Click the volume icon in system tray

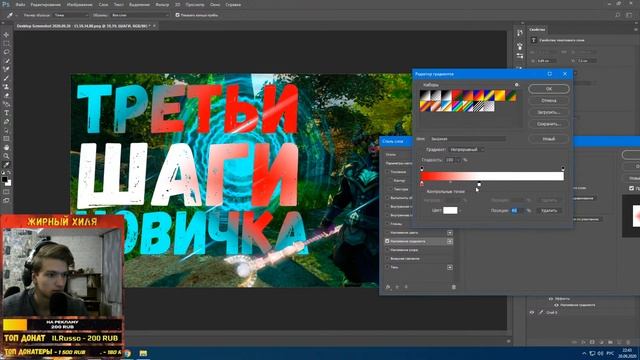[601, 353]
